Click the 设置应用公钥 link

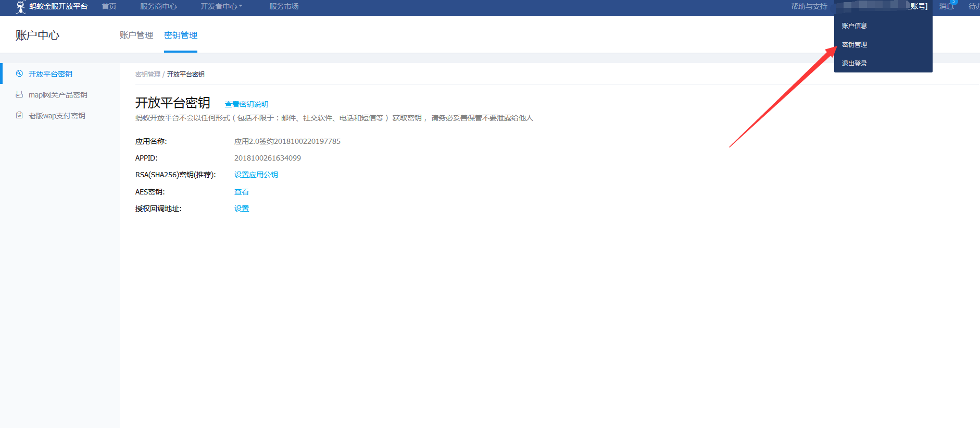click(256, 175)
